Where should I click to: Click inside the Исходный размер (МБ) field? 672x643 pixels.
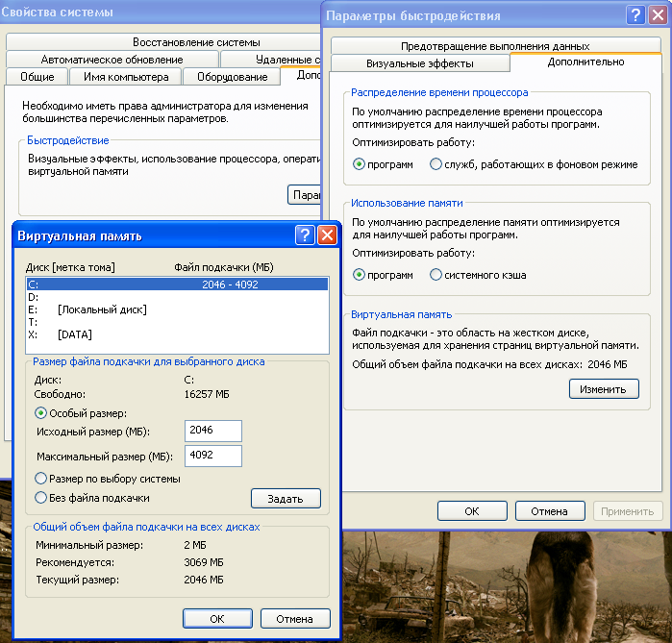point(213,431)
